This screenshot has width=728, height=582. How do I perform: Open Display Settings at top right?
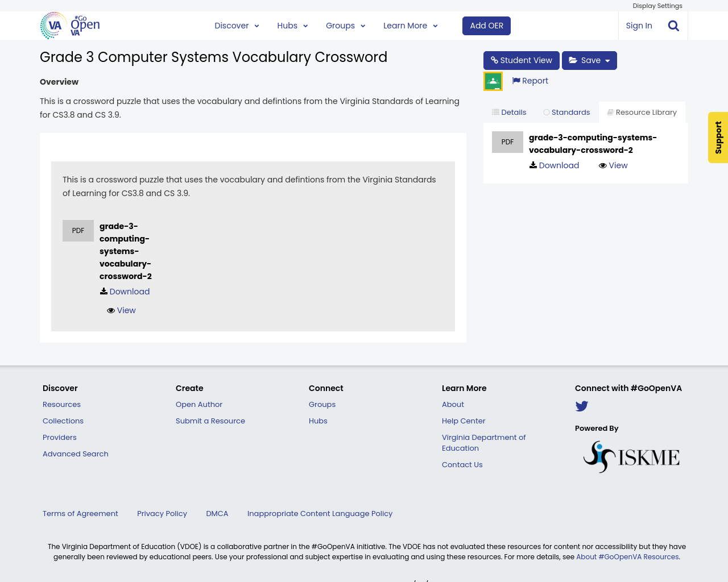pos(657,6)
